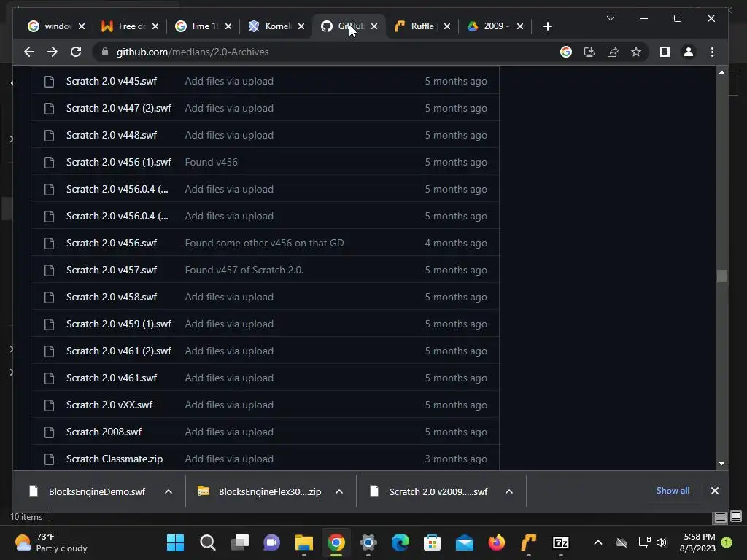Share this page via share icon
Image resolution: width=747 pixels, height=560 pixels.
pos(613,52)
